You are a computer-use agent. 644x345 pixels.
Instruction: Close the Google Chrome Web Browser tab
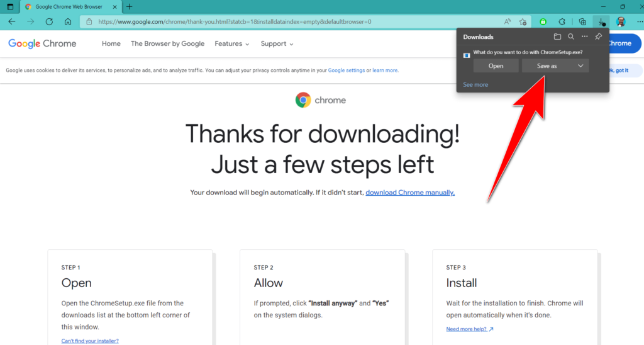[x=114, y=7]
